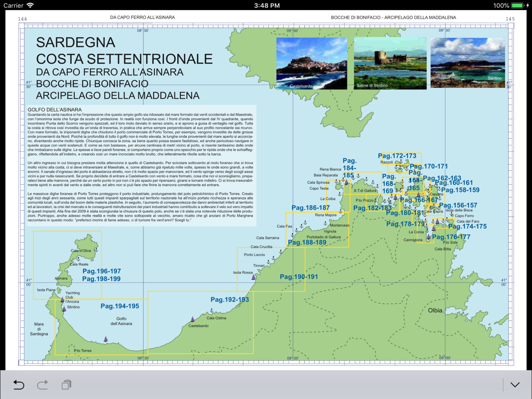Click the Cala Reale map label
532x399 pixels.
(x=79, y=264)
